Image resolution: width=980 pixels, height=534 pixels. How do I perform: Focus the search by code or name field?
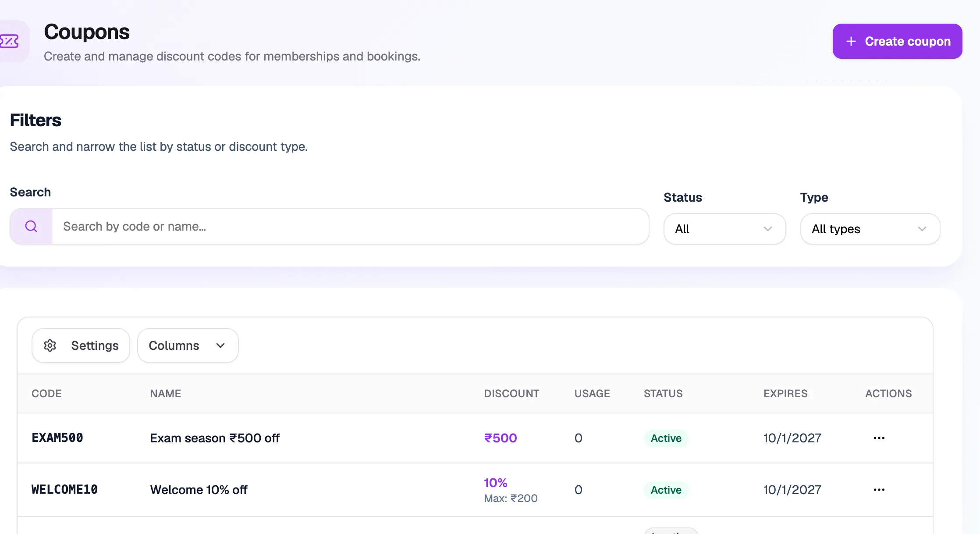(x=350, y=226)
